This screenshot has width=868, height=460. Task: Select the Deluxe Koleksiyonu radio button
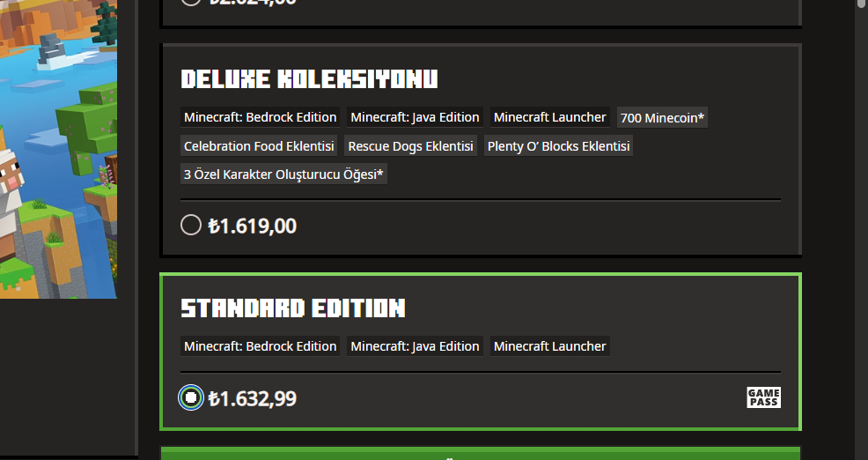click(191, 225)
